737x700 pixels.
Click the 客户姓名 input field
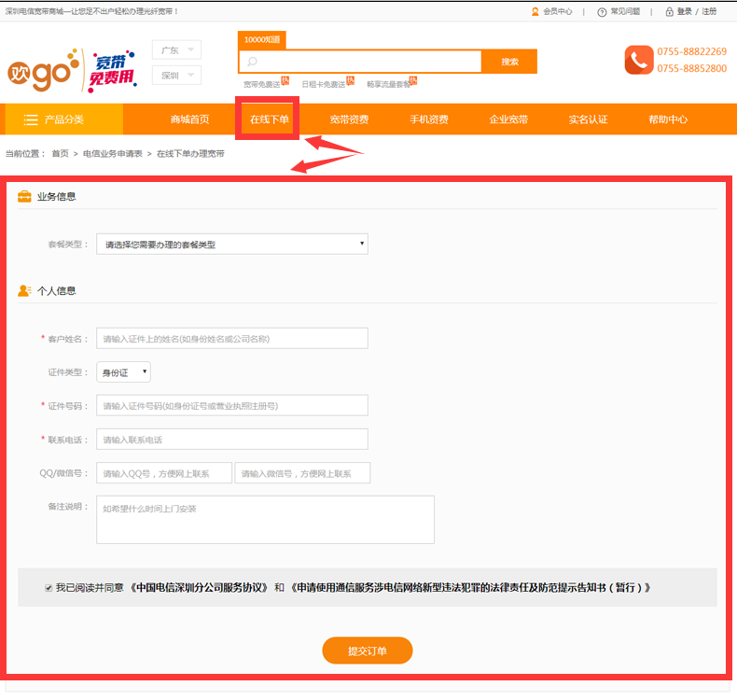[x=232, y=338]
